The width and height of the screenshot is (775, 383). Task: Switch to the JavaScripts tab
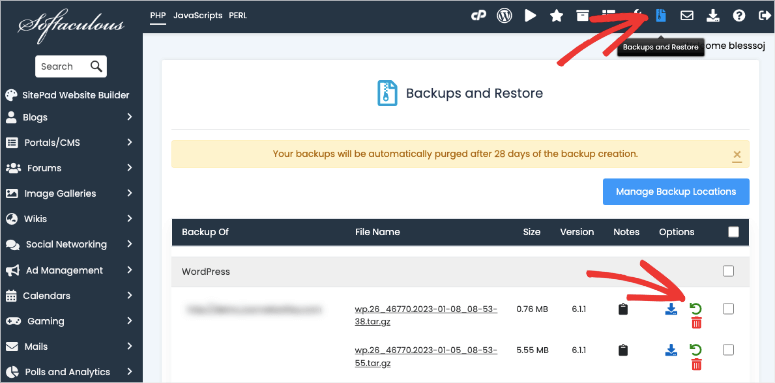click(198, 15)
